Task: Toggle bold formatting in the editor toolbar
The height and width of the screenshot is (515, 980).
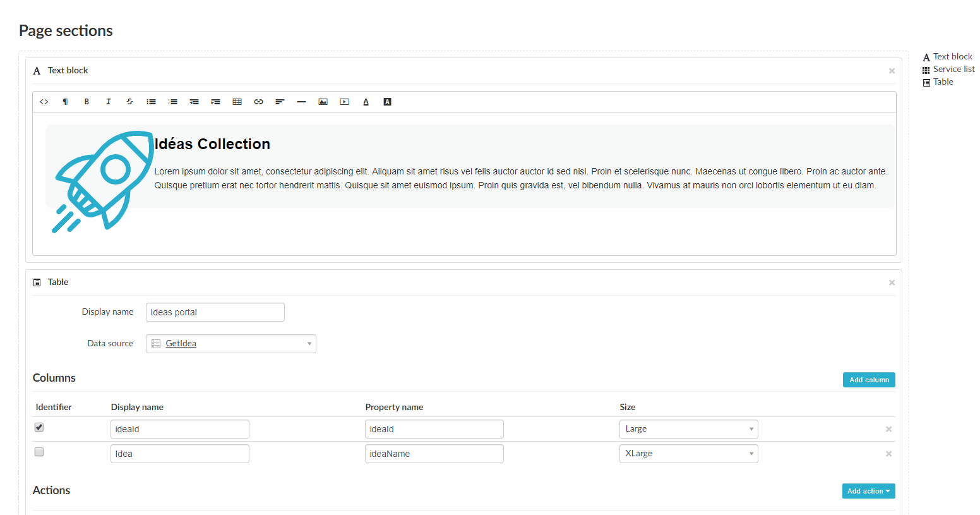Action: coord(87,101)
